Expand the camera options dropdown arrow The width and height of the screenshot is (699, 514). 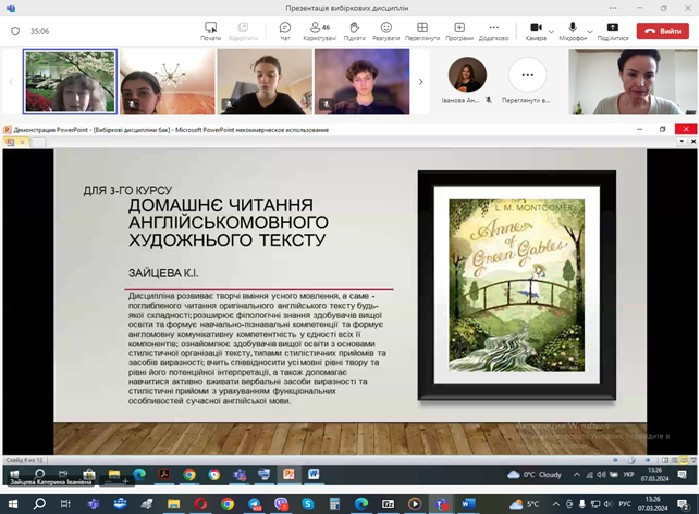coord(551,31)
